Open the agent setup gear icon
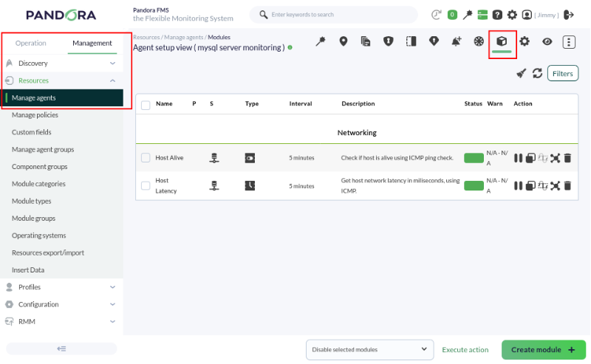 [x=525, y=41]
